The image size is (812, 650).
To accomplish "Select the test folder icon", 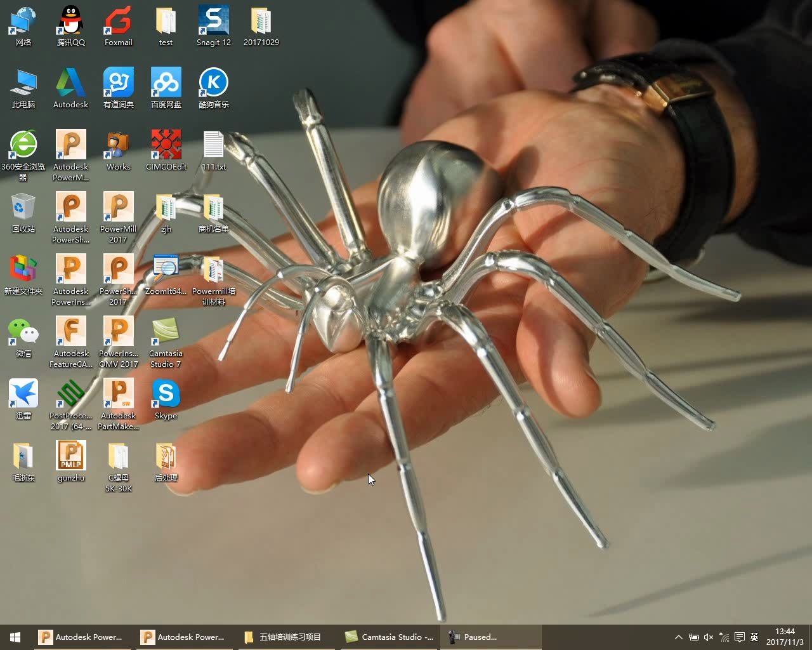I will pyautogui.click(x=166, y=26).
